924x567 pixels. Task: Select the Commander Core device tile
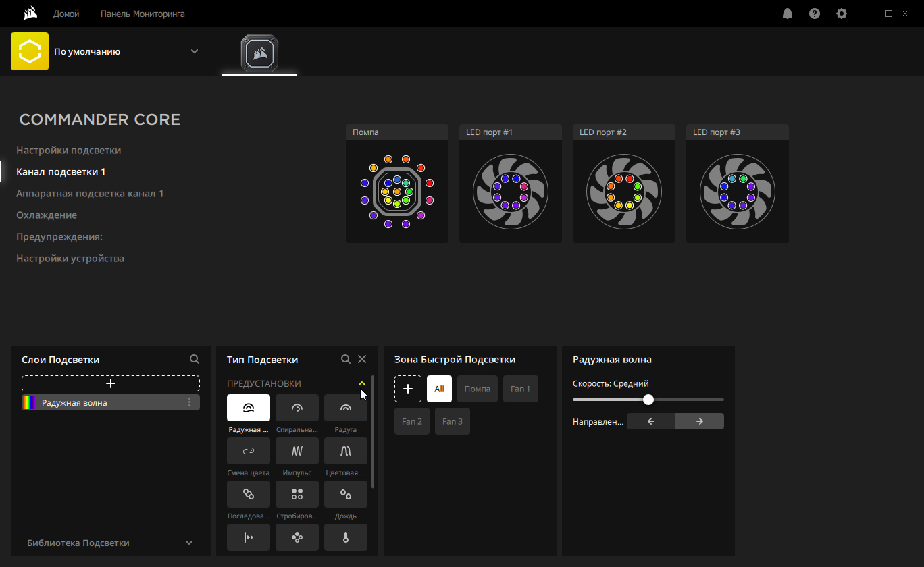tap(259, 53)
